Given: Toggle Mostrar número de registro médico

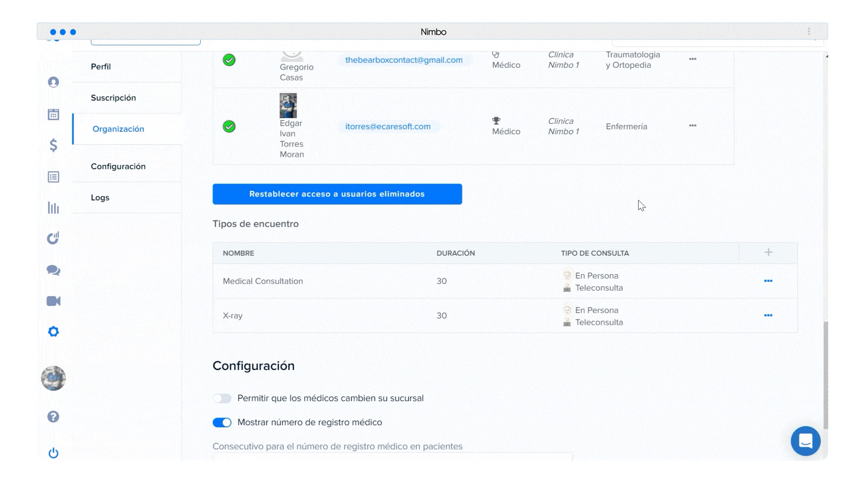Looking at the screenshot, I should click(222, 422).
